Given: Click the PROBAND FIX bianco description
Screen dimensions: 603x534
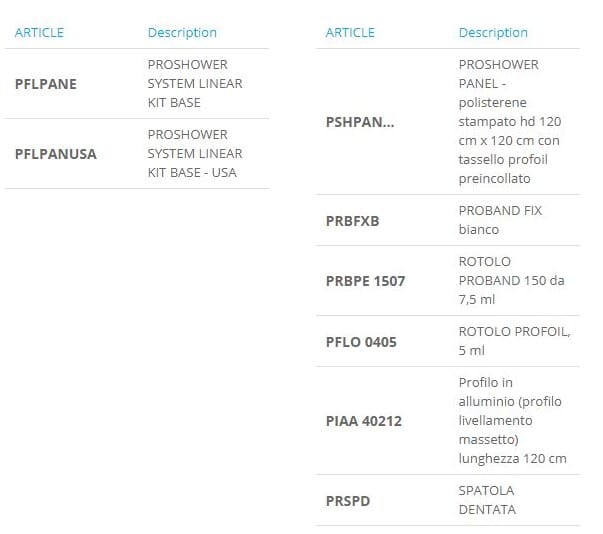Looking at the screenshot, I should point(499,221).
